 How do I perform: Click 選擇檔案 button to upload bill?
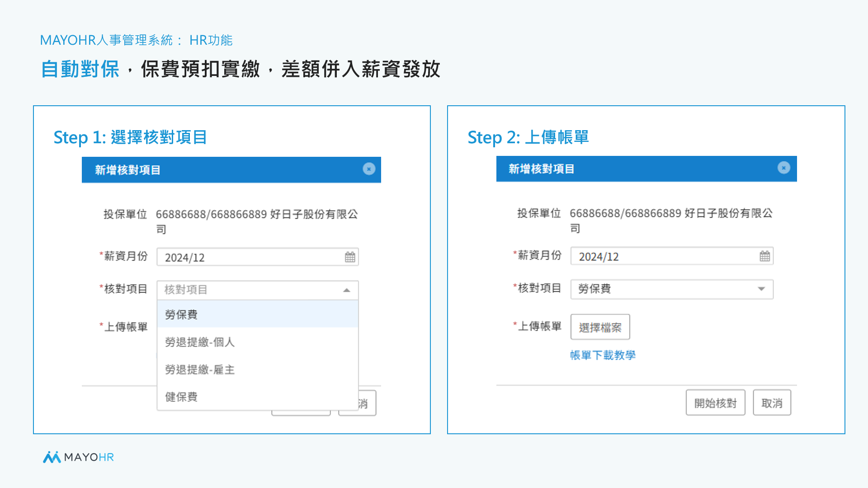(x=600, y=327)
